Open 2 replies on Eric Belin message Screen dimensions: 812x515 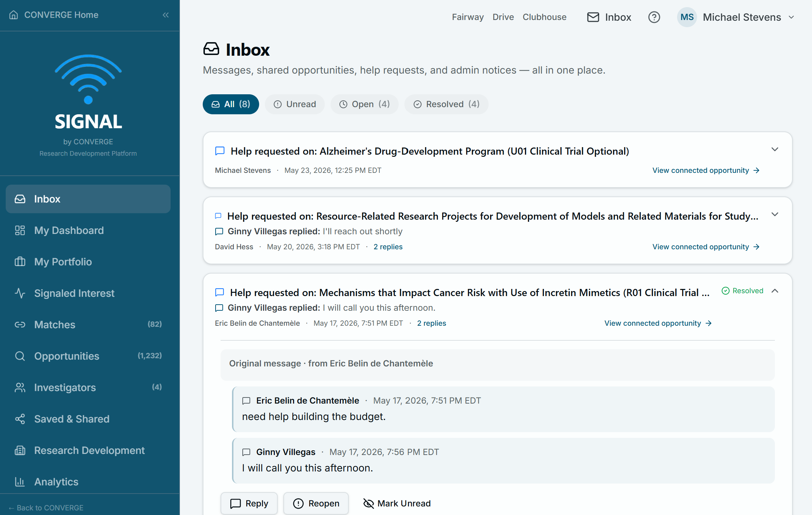point(432,323)
